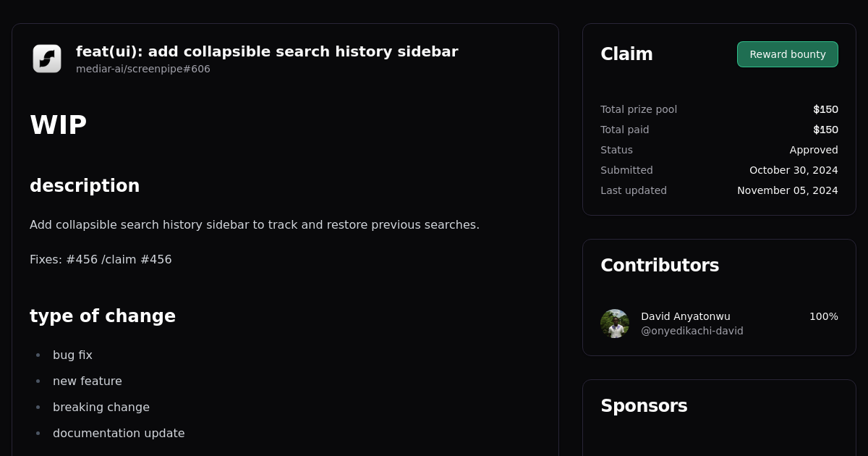Select the bullet icon beside bug fix
Viewport: 868px width, 456px height.
click(x=38, y=355)
